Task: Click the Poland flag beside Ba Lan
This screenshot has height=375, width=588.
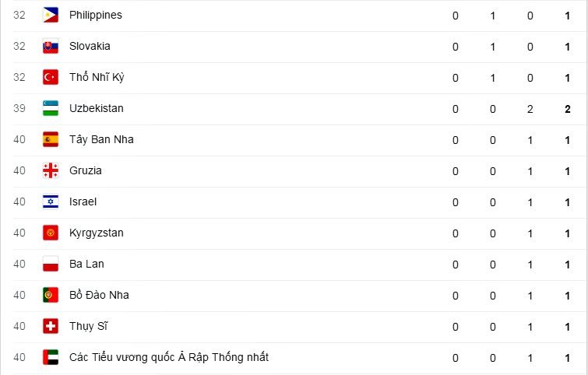Action: point(51,264)
